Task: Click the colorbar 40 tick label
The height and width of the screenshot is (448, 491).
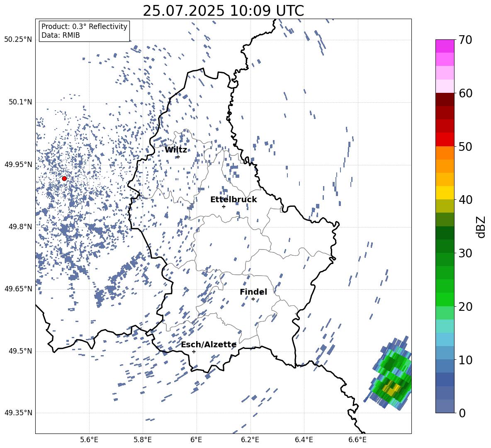Action: coord(465,200)
